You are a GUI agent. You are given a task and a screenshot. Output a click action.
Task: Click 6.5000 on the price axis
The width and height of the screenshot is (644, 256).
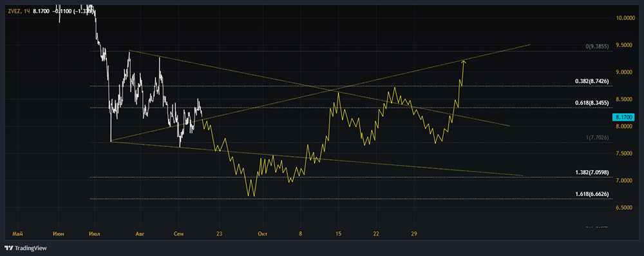625,208
